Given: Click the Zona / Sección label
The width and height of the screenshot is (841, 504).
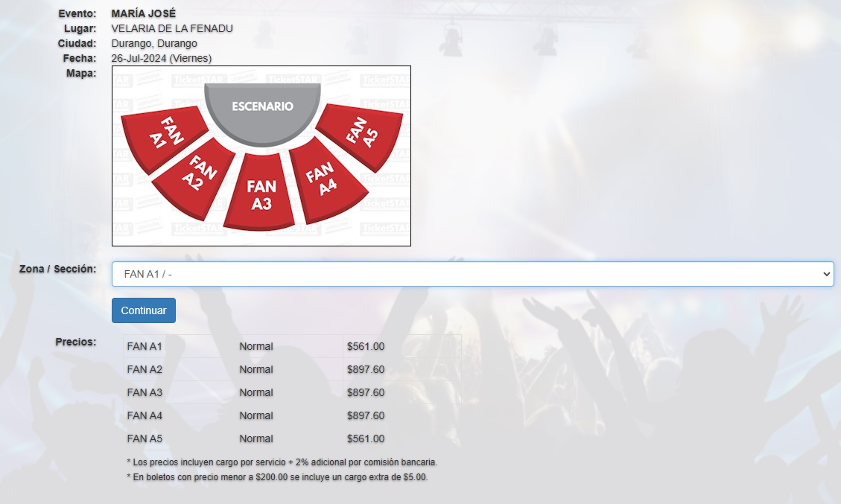Looking at the screenshot, I should click(58, 269).
